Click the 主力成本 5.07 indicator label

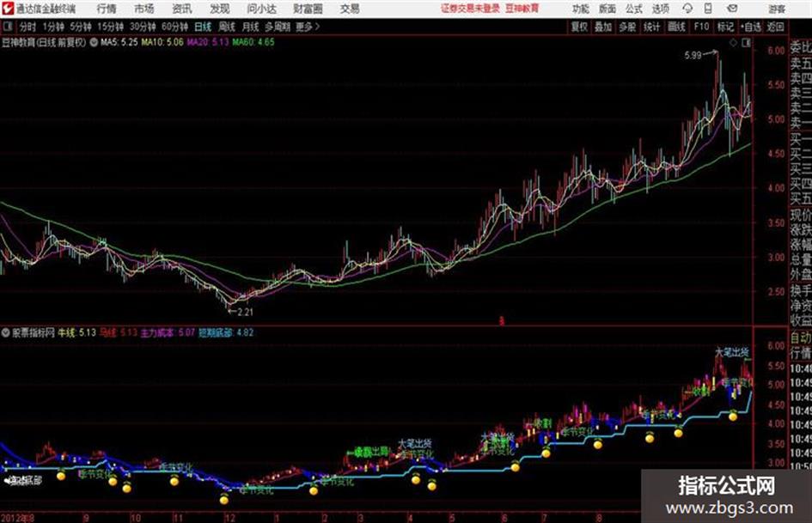coord(168,333)
